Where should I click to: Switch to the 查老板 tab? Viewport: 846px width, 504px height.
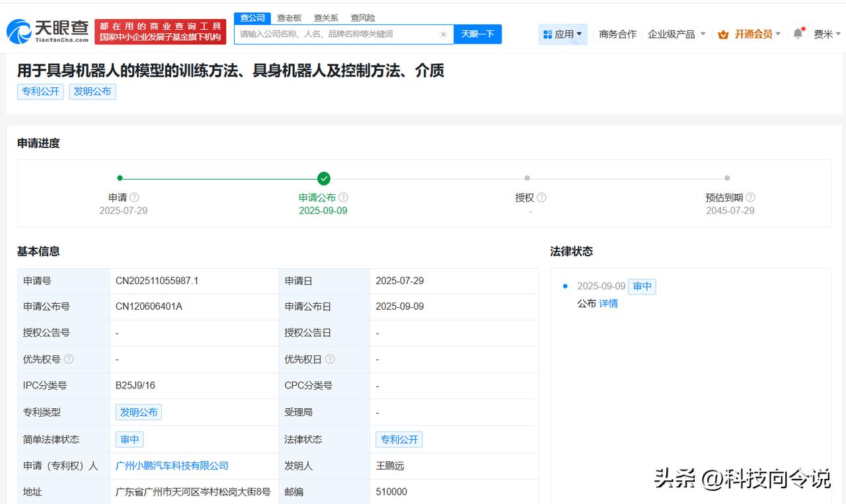pyautogui.click(x=289, y=18)
